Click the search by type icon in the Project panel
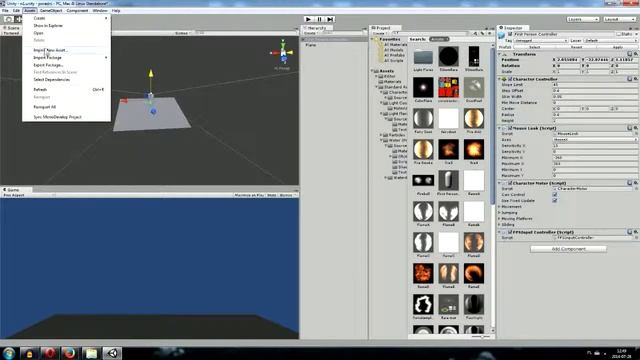 (476, 33)
